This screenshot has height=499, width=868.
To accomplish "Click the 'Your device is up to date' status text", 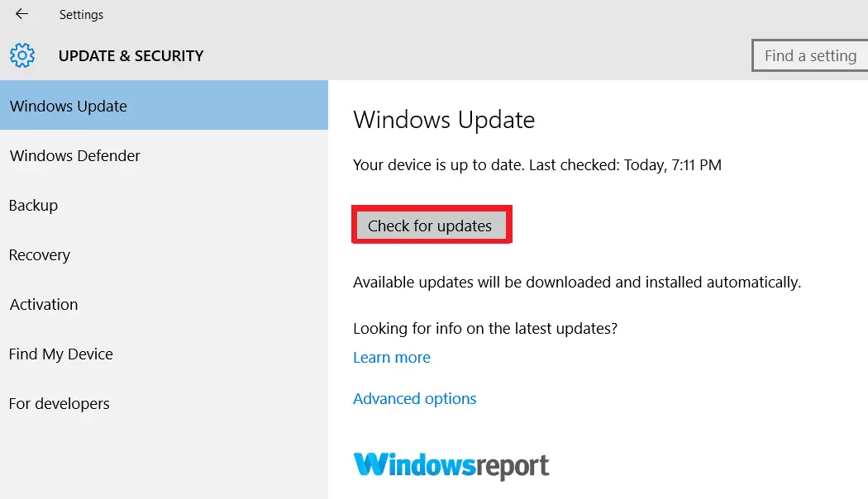I will point(537,165).
